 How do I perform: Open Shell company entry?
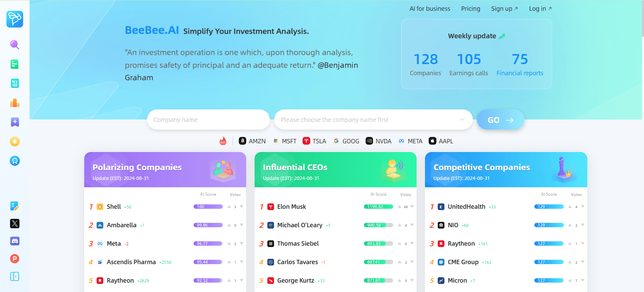(114, 206)
